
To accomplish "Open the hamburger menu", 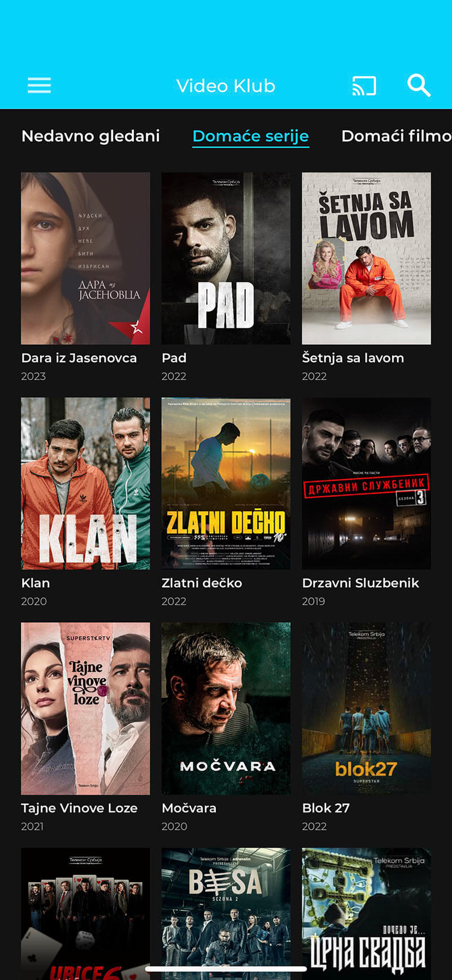I will coord(39,85).
